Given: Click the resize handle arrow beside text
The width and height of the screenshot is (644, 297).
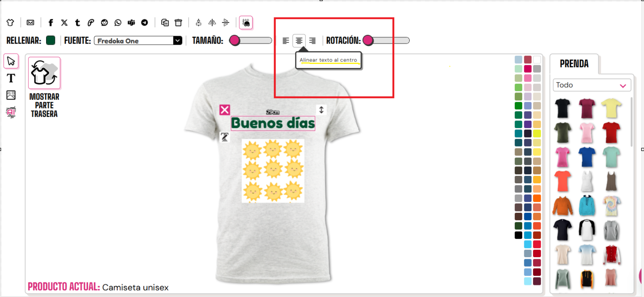Looking at the screenshot, I should [321, 110].
